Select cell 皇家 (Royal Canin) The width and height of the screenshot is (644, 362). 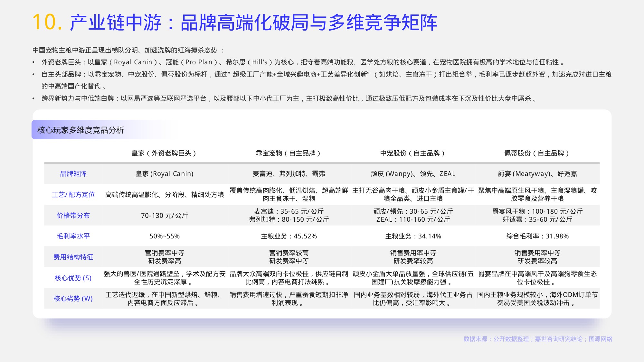[x=165, y=174]
